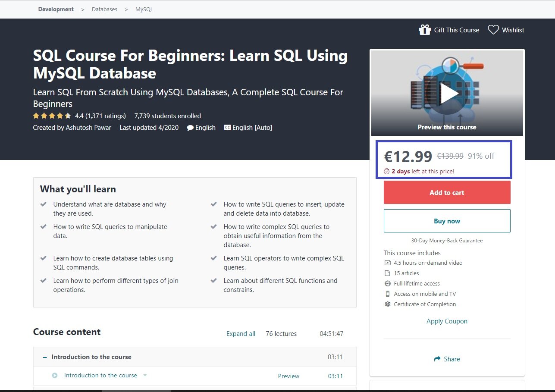Click checkmark beside 'Learn how to create database tables'
This screenshot has width=555, height=392.
pos(44,258)
